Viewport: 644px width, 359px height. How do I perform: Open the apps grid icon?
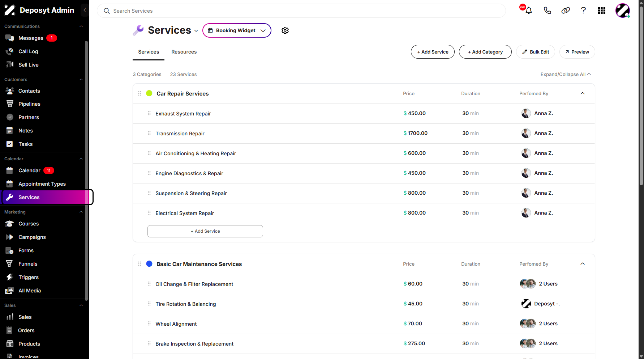tap(602, 10)
